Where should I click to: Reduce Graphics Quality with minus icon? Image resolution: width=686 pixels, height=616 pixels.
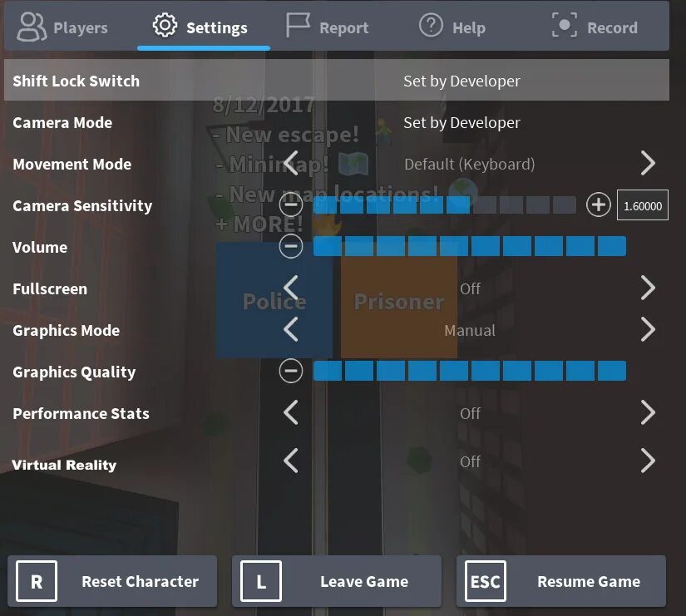click(291, 371)
